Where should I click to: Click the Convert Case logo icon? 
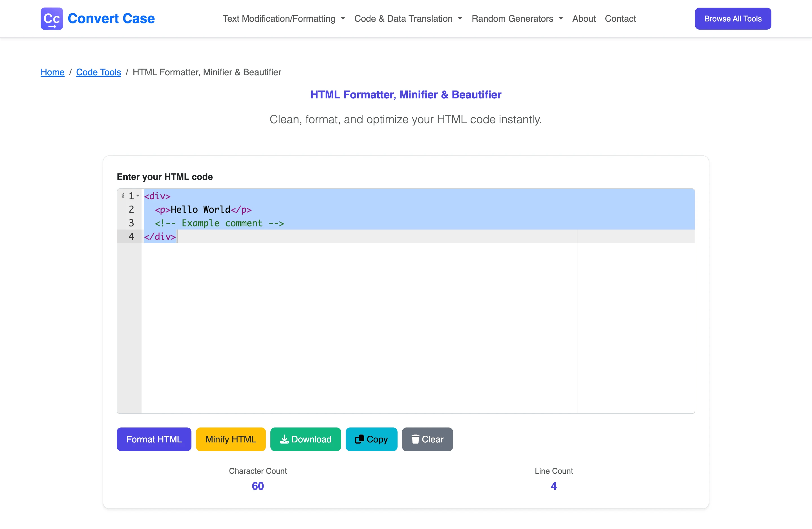(x=52, y=18)
